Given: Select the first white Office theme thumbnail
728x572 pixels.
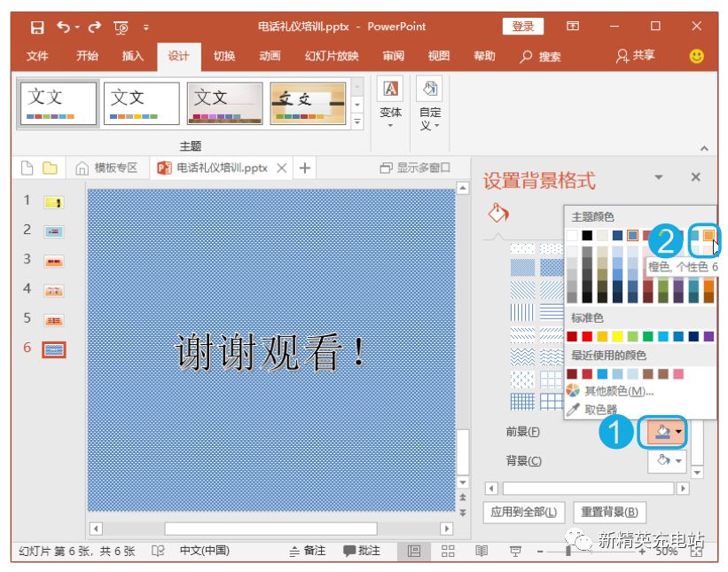Looking at the screenshot, I should click(x=58, y=104).
